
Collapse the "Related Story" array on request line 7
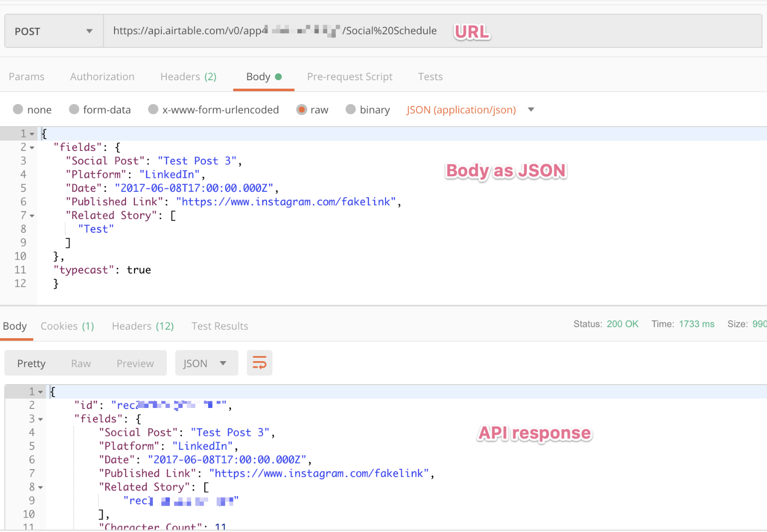(32, 216)
